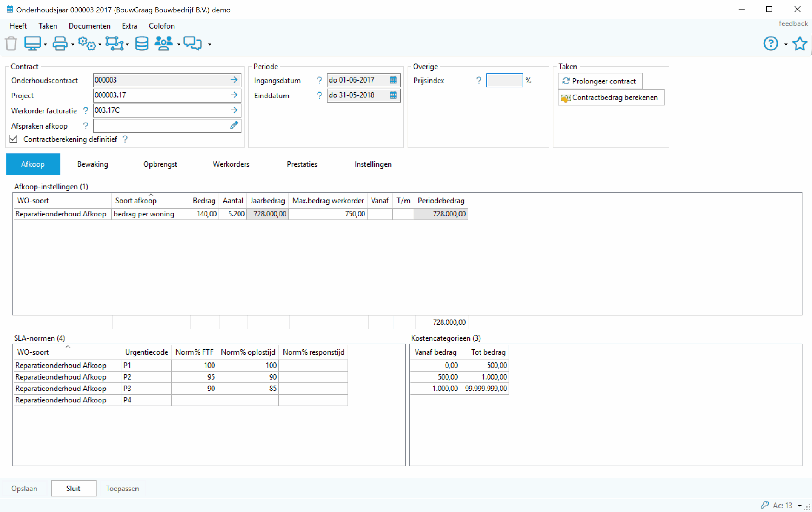Expand the printer icon dropdown arrow

click(x=73, y=44)
